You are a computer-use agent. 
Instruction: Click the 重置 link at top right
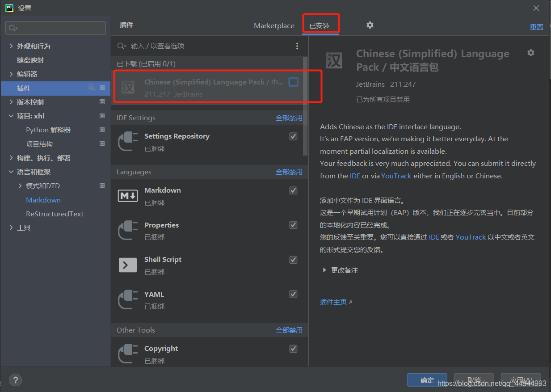coord(536,27)
